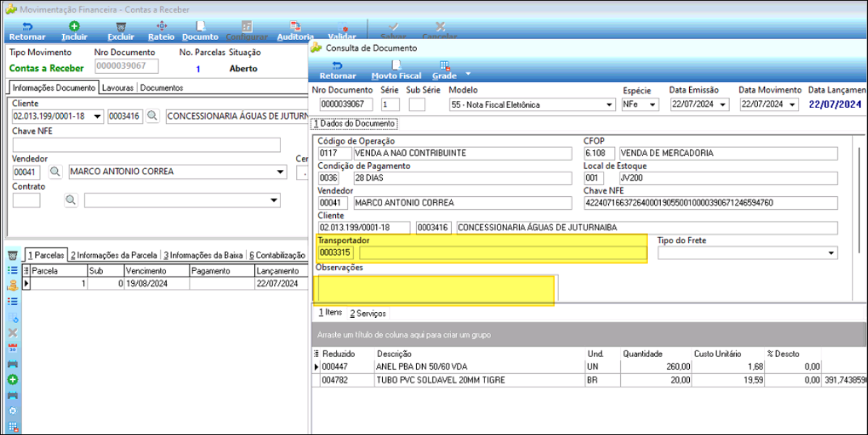Click the gray X icon in left sidebar

pos(12,333)
